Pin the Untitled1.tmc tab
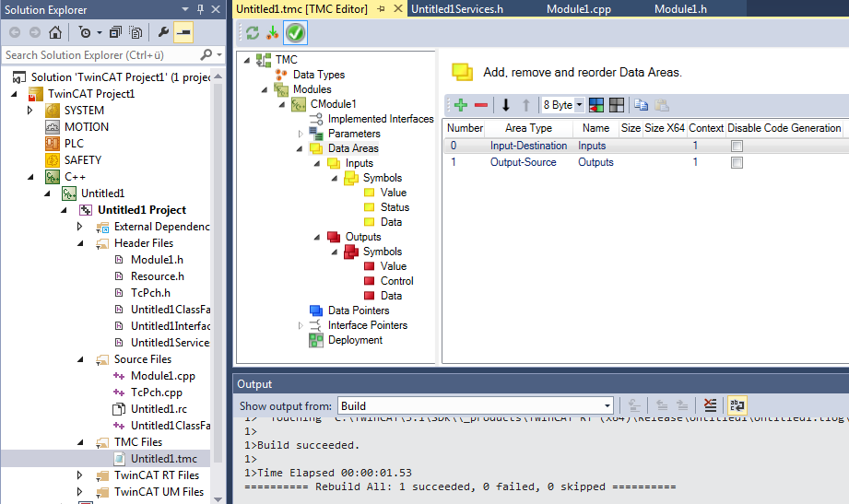The height and width of the screenshot is (504, 849). click(x=382, y=8)
